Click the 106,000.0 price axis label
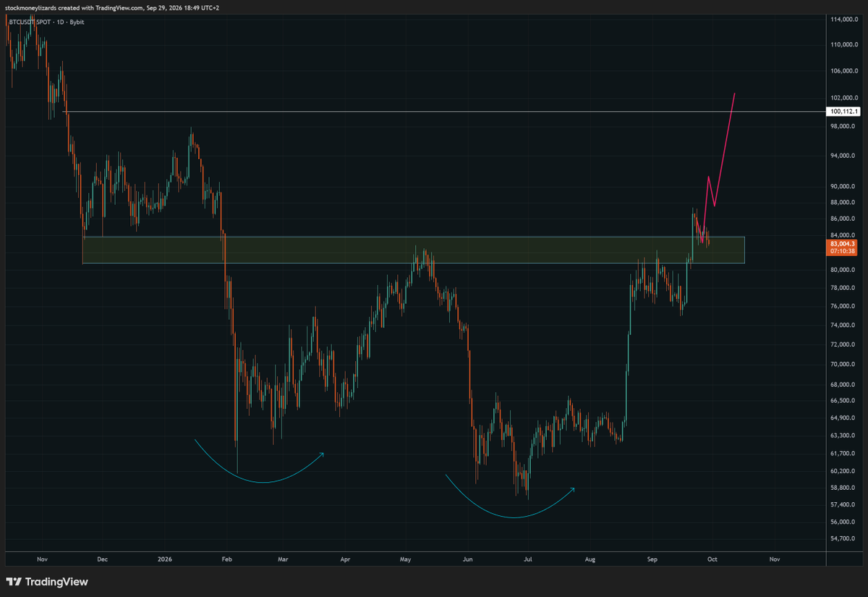Image resolution: width=868 pixels, height=597 pixels. point(844,71)
